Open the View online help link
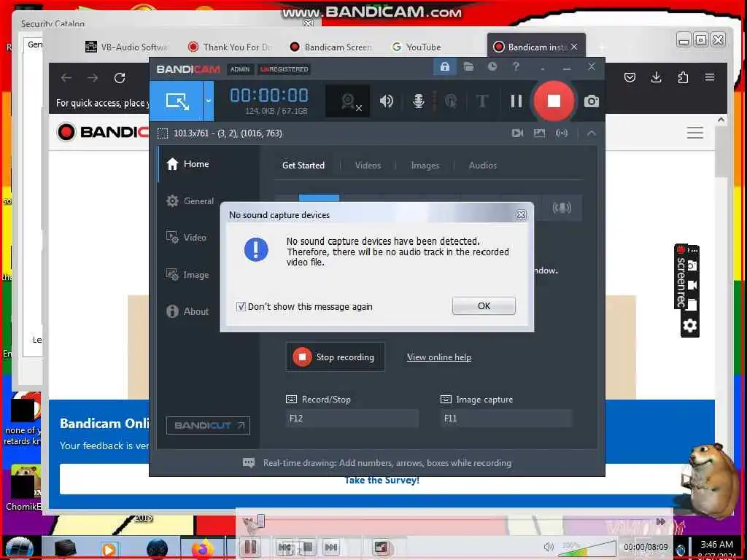This screenshot has height=560, width=747. coord(438,357)
